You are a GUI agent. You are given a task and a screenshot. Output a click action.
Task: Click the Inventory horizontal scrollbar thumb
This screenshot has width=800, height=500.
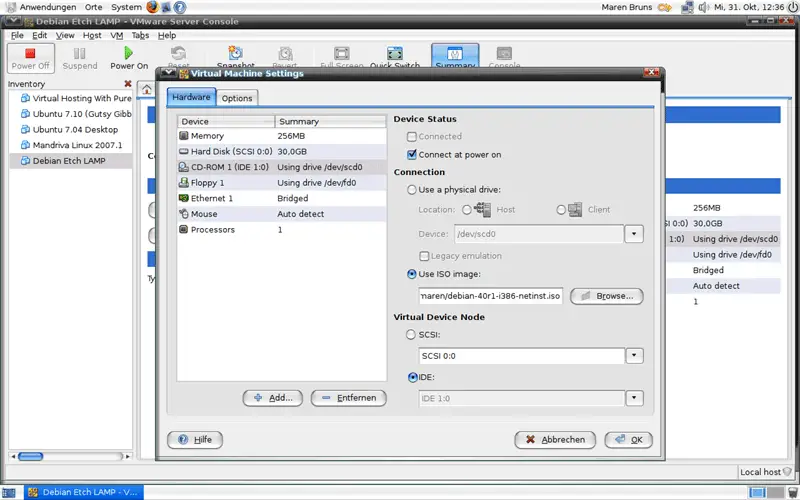(x=31, y=456)
